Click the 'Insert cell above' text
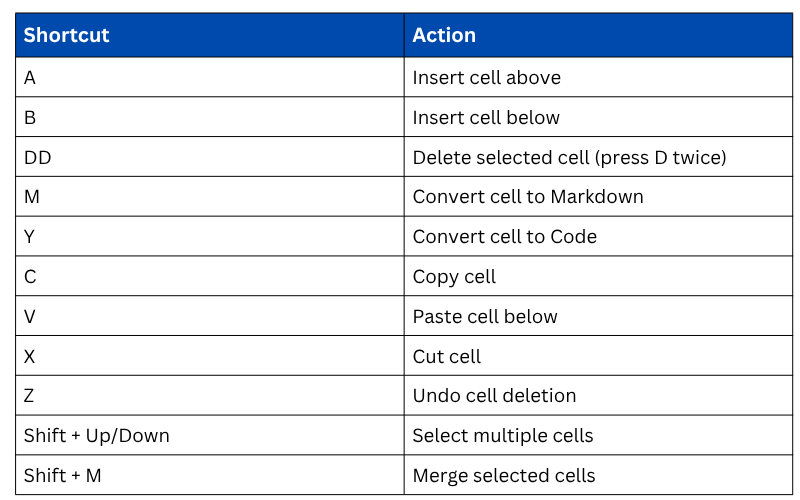Viewport: 800px width, 500px height. pyautogui.click(x=486, y=78)
